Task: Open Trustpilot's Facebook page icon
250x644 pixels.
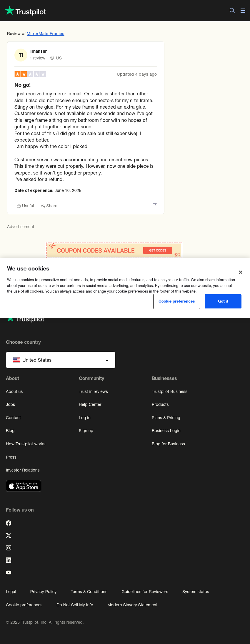Action: [x=9, y=523]
